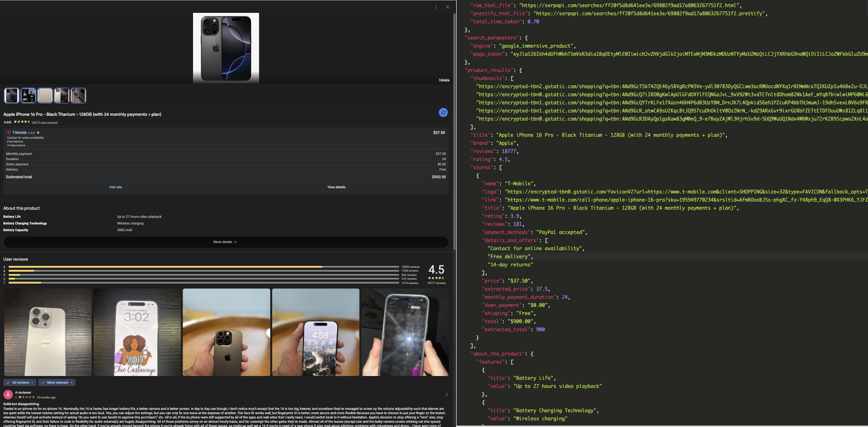Click the T-Mobile image source link

coord(444,80)
